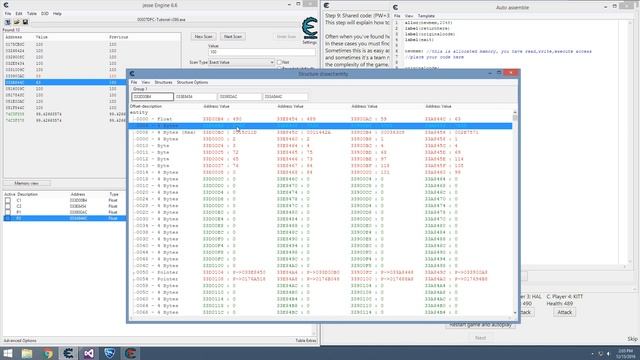Viewport: 640px width, 360px height.
Task: Open the Windows Start button
Action: pyautogui.click(x=8, y=353)
